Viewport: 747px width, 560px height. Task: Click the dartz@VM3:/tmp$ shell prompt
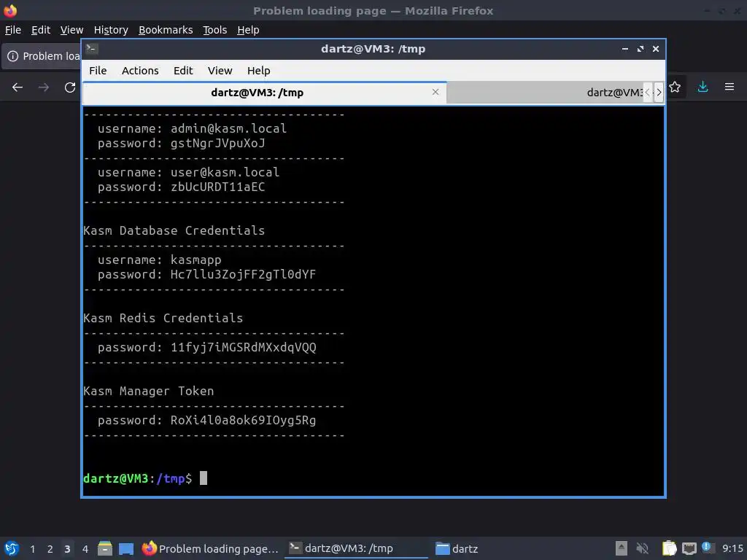(x=138, y=478)
